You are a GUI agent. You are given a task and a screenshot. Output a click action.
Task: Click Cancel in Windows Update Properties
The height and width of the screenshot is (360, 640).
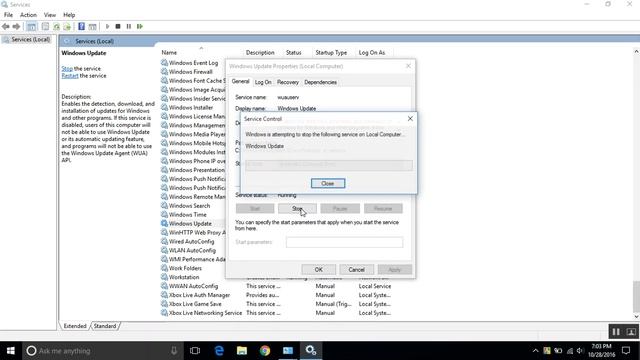click(356, 269)
